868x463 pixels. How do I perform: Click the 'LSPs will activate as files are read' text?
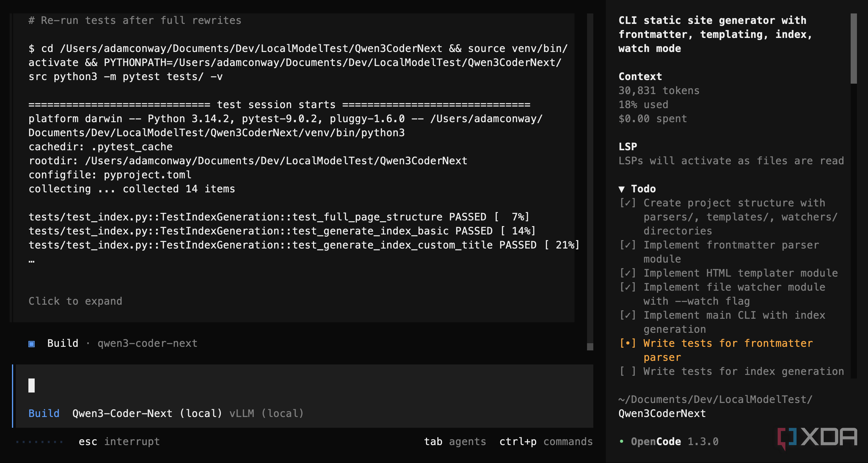(731, 161)
